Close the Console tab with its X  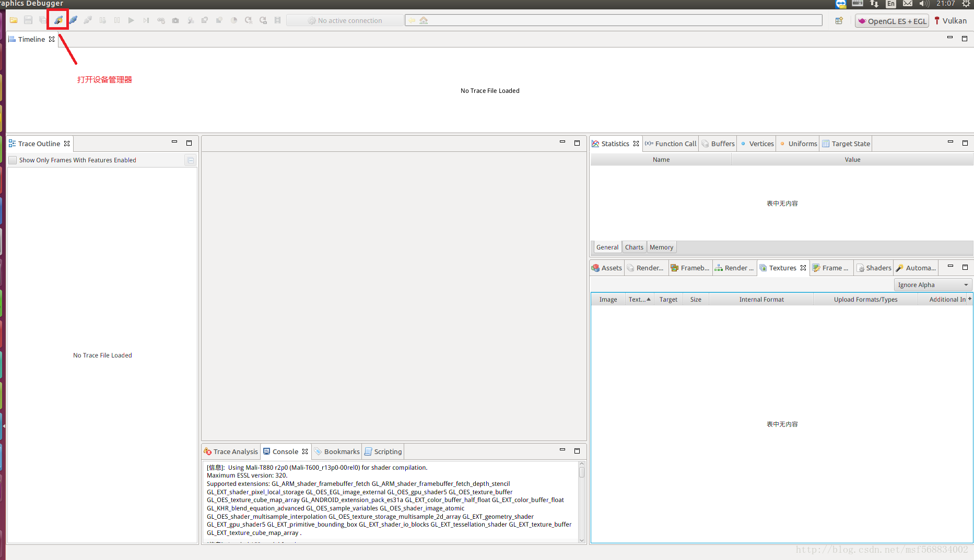pos(305,451)
